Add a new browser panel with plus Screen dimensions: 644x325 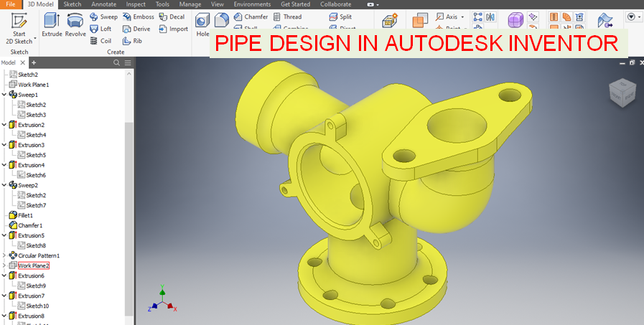pyautogui.click(x=34, y=63)
